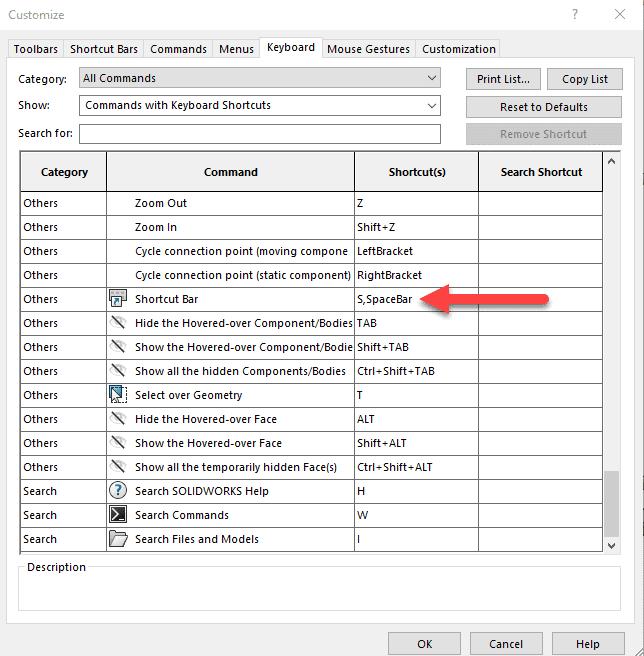Image resolution: width=644 pixels, height=656 pixels.
Task: Click the Search SOLIDWORKS Help question mark icon
Action: [x=118, y=490]
